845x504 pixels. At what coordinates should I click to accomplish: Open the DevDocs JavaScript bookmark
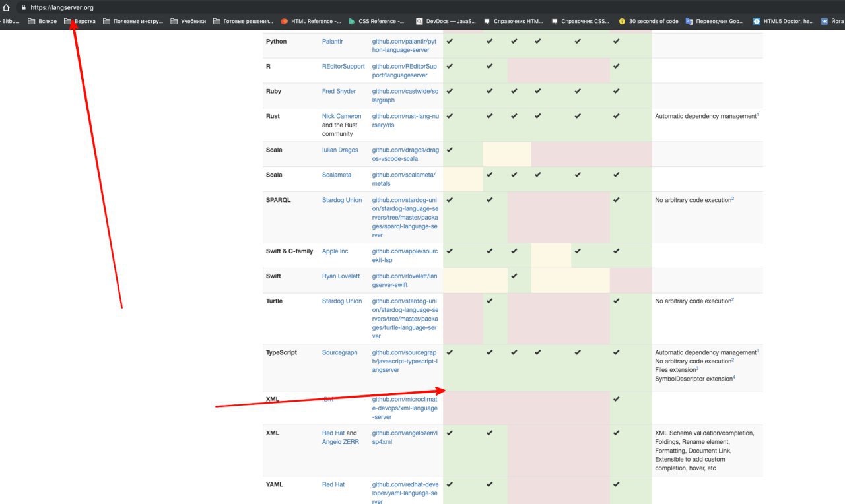[446, 21]
